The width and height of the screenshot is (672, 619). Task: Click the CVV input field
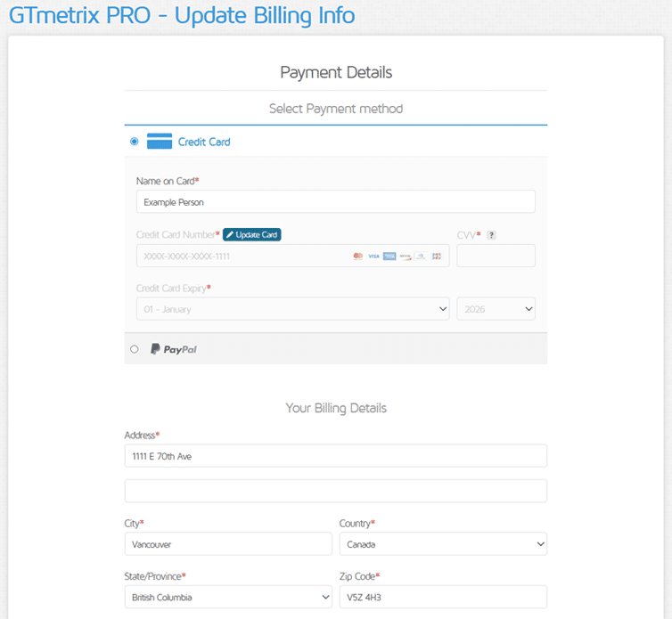pos(496,256)
